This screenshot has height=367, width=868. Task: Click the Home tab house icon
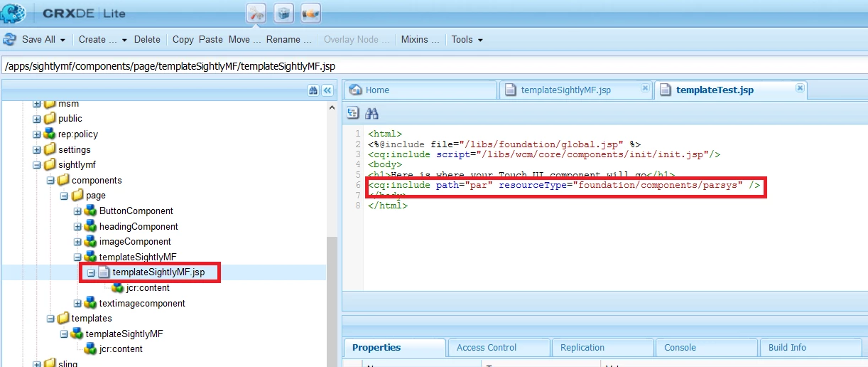coord(357,90)
